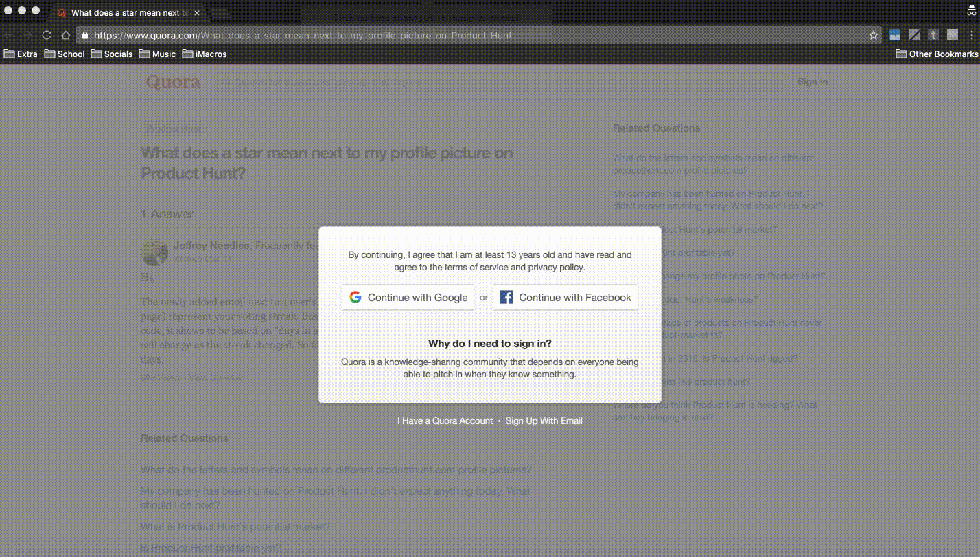The height and width of the screenshot is (557, 980).
Task: Click the incognito icon at top right
Action: point(970,12)
